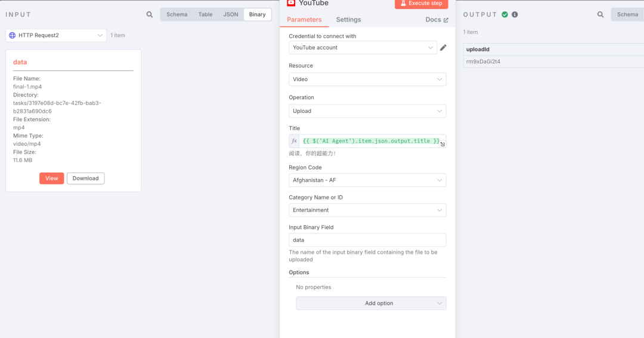Image resolution: width=644 pixels, height=338 pixels.
Task: Switch INPUT view to Table
Action: 205,14
